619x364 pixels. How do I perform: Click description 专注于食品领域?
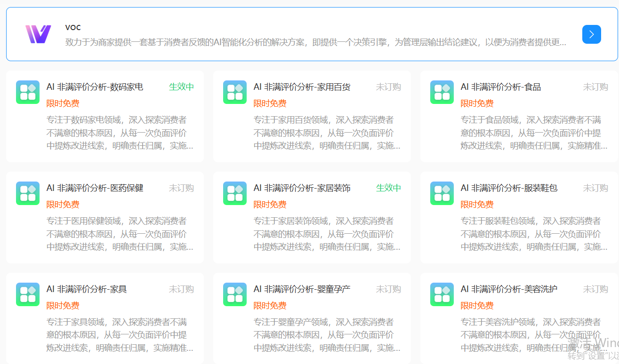point(534,133)
